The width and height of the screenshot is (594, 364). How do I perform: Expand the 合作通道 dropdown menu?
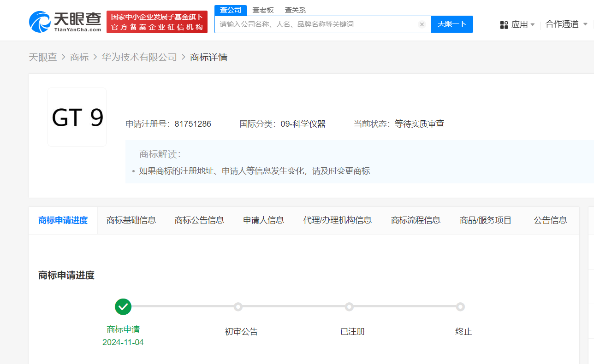coord(566,24)
